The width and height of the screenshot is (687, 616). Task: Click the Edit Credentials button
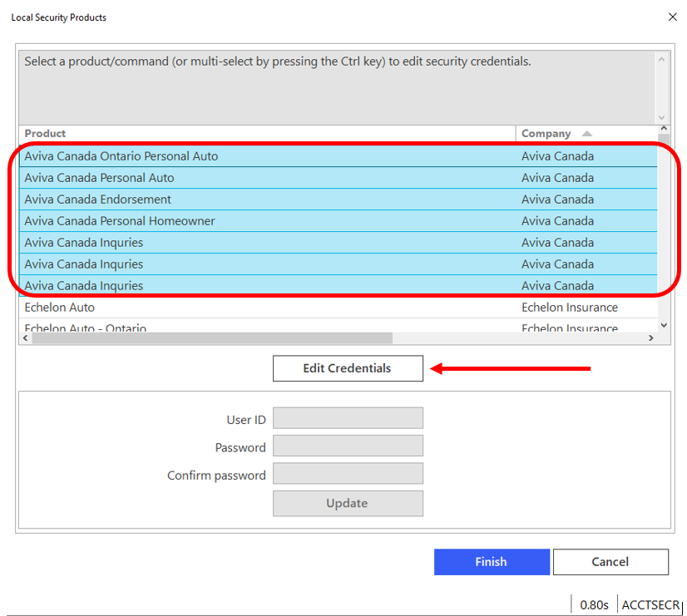(348, 368)
